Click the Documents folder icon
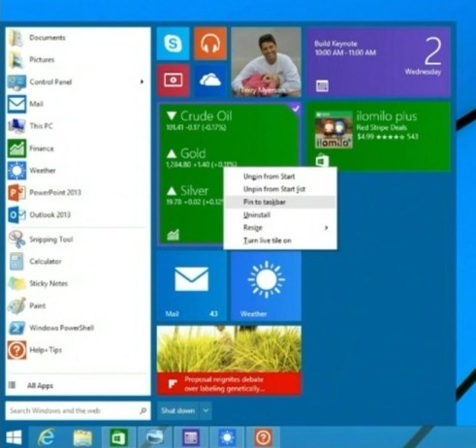The height and width of the screenshot is (448, 476). pyautogui.click(x=16, y=38)
